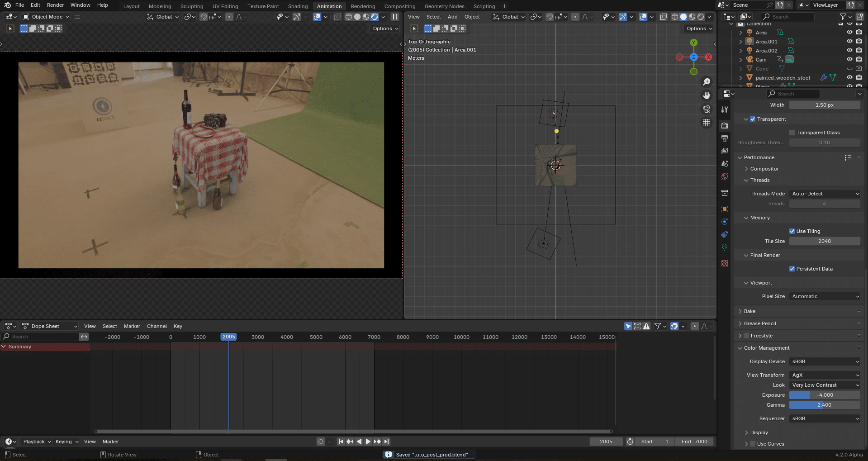Open the Output properties tab icon

[x=725, y=138]
